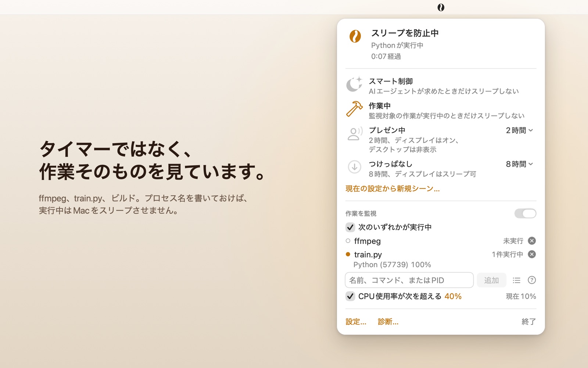The image size is (588, 368).
Task: Click the Python (57739) 100% detail line
Action: click(x=392, y=265)
